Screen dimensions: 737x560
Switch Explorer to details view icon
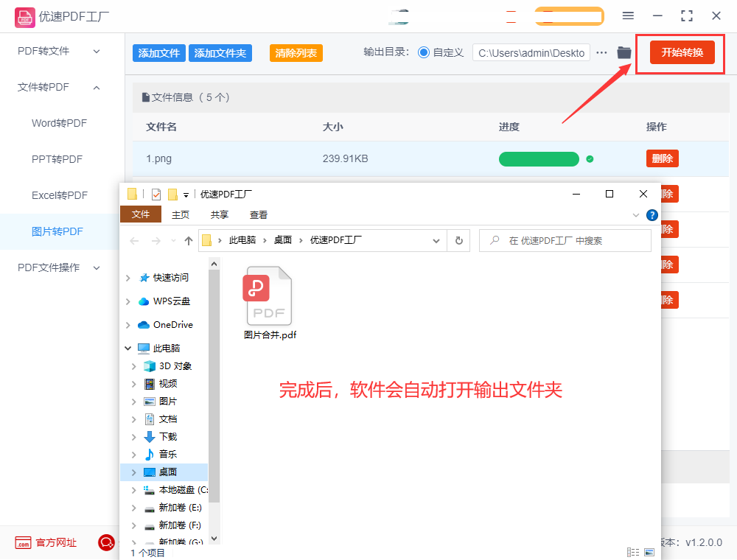tap(632, 553)
